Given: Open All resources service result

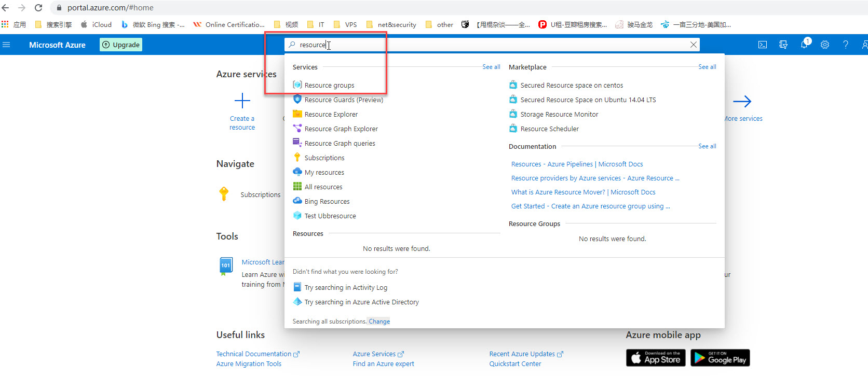Looking at the screenshot, I should click(x=323, y=187).
